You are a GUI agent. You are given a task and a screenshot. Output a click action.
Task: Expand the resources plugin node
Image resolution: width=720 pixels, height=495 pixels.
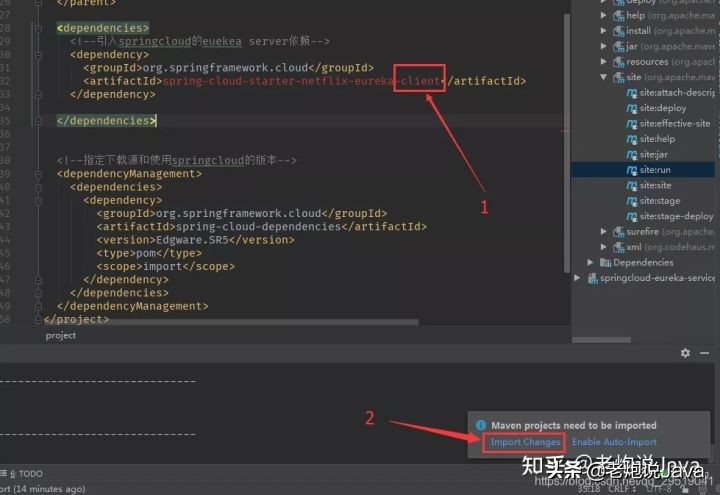603,62
